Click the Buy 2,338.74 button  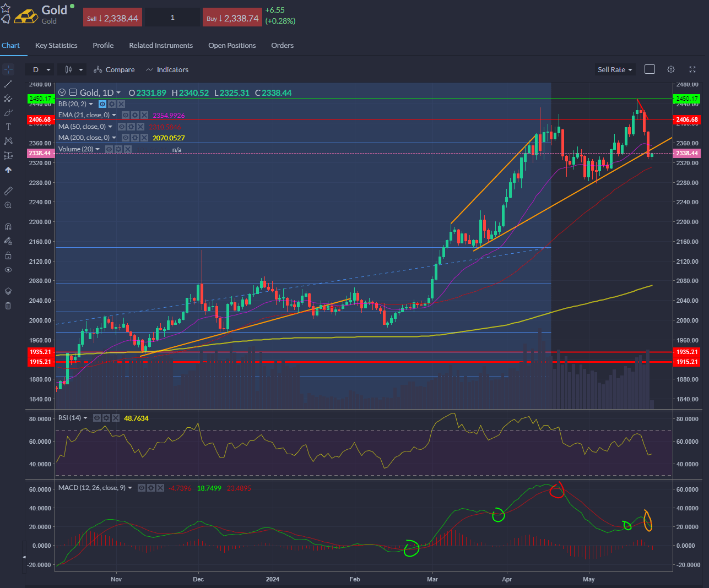point(232,18)
